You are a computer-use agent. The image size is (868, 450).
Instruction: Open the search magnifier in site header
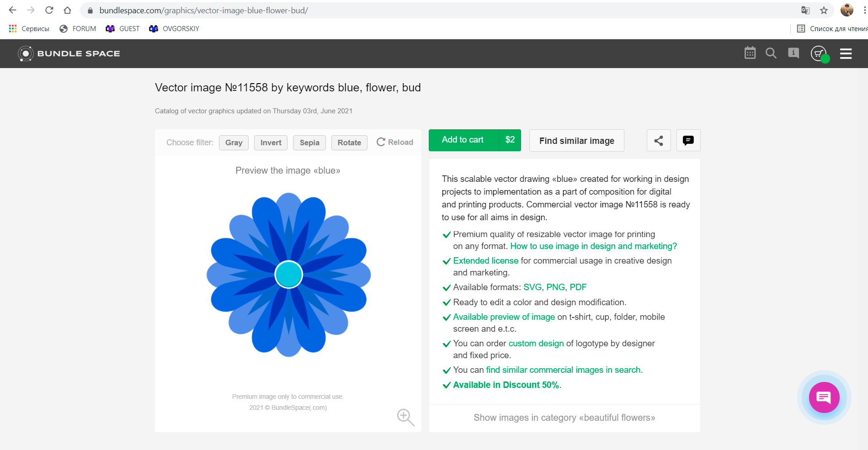click(x=771, y=53)
